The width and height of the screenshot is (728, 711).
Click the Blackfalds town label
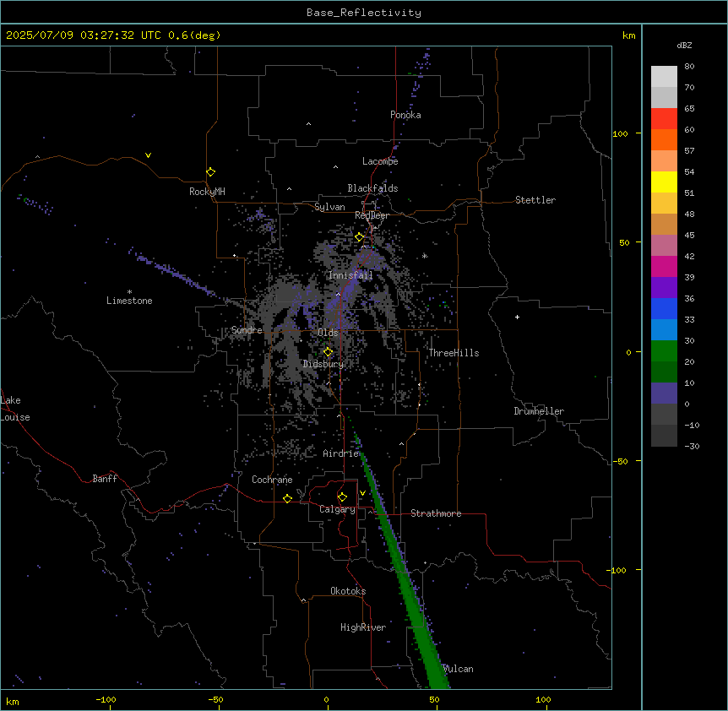click(x=372, y=188)
